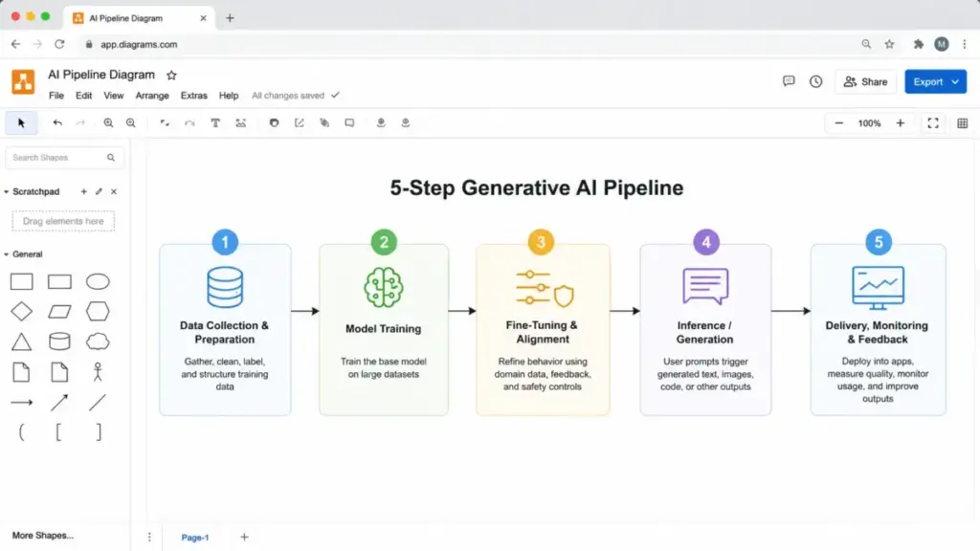This screenshot has width=980, height=551.
Task: Open the zoom percentage 100% menu
Action: 869,123
